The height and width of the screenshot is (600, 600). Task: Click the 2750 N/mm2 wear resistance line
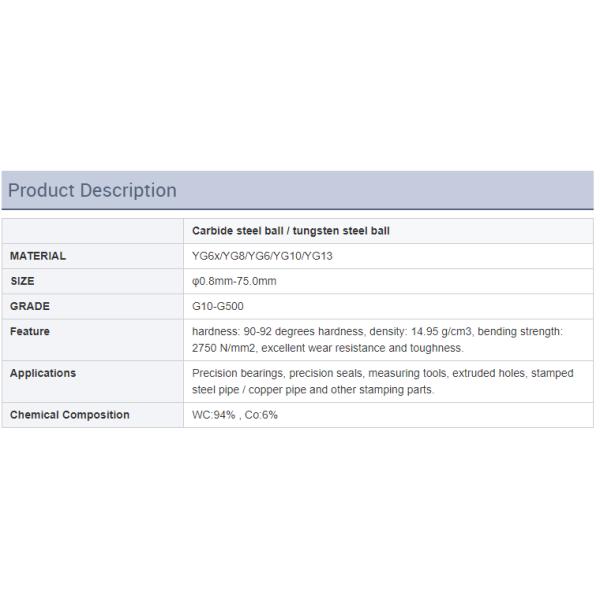327,348
